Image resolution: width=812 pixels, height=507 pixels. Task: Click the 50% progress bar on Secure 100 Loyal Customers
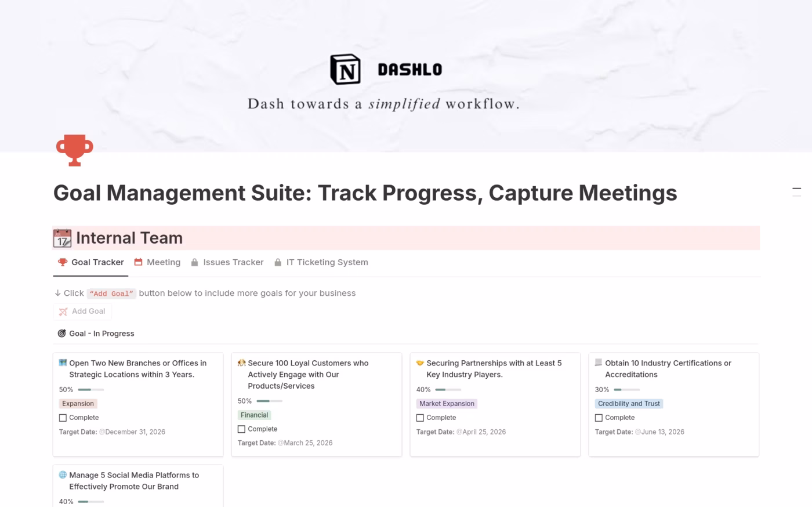coord(270,401)
